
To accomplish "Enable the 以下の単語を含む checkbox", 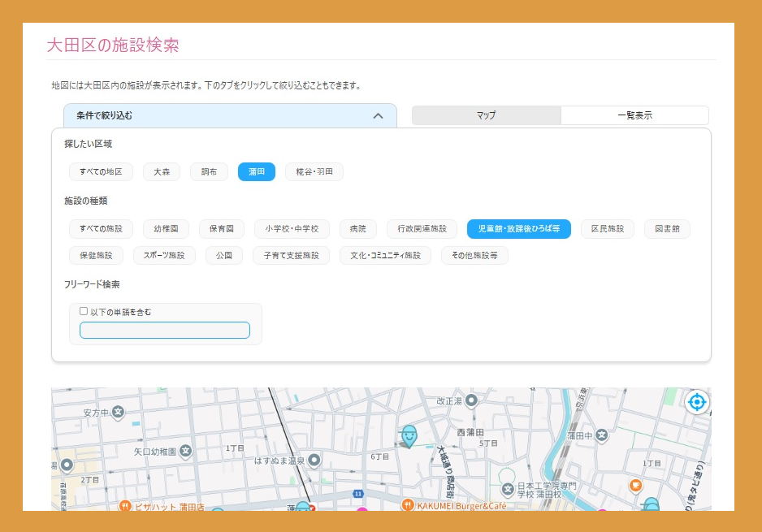I will (84, 311).
